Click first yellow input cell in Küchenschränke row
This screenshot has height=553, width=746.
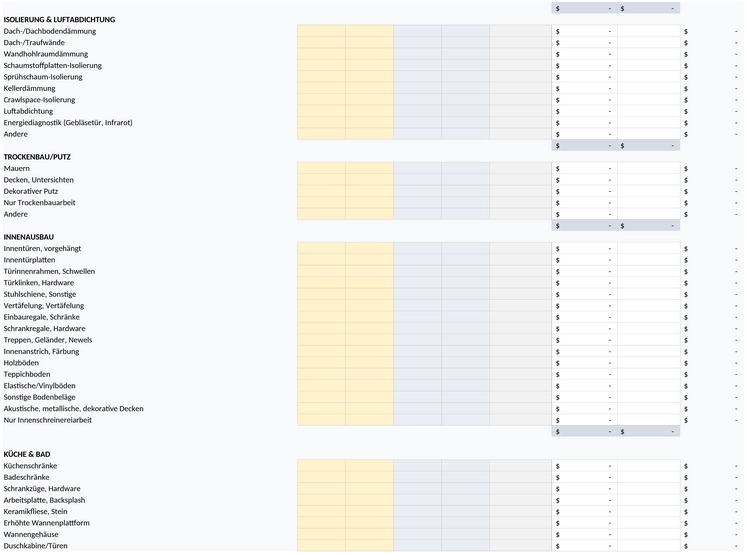pyautogui.click(x=321, y=465)
